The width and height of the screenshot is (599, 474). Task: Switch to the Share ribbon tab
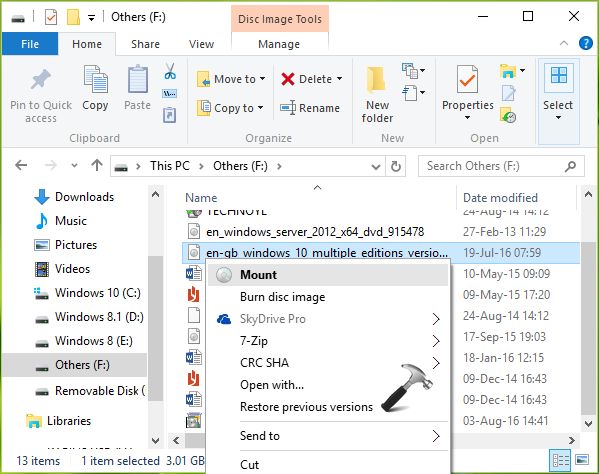[145, 44]
